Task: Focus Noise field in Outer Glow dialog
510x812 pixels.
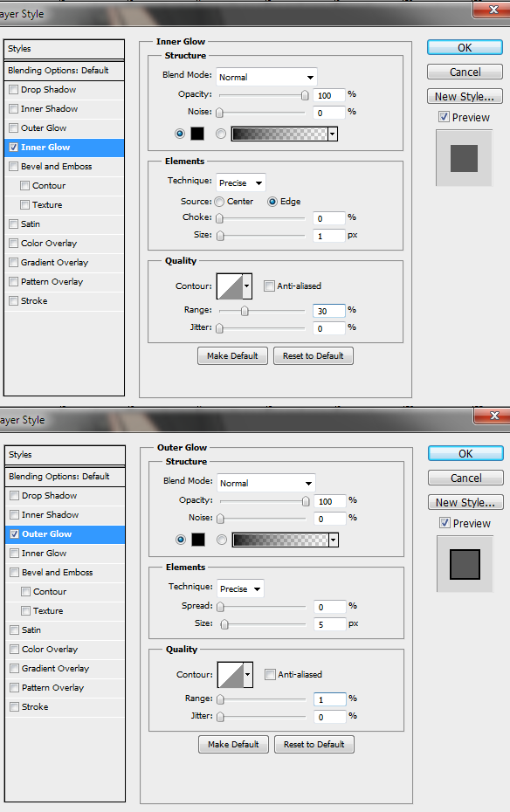Action: click(330, 519)
